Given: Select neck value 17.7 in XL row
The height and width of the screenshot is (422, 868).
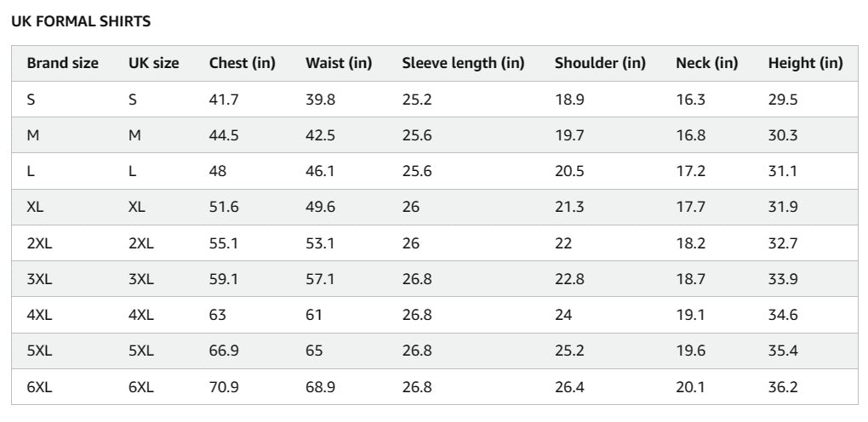Looking at the screenshot, I should point(690,207).
